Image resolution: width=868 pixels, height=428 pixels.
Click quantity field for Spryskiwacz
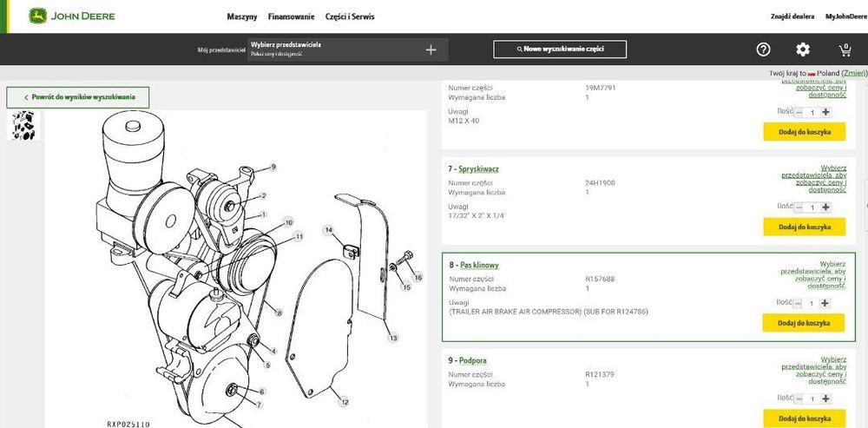point(812,207)
